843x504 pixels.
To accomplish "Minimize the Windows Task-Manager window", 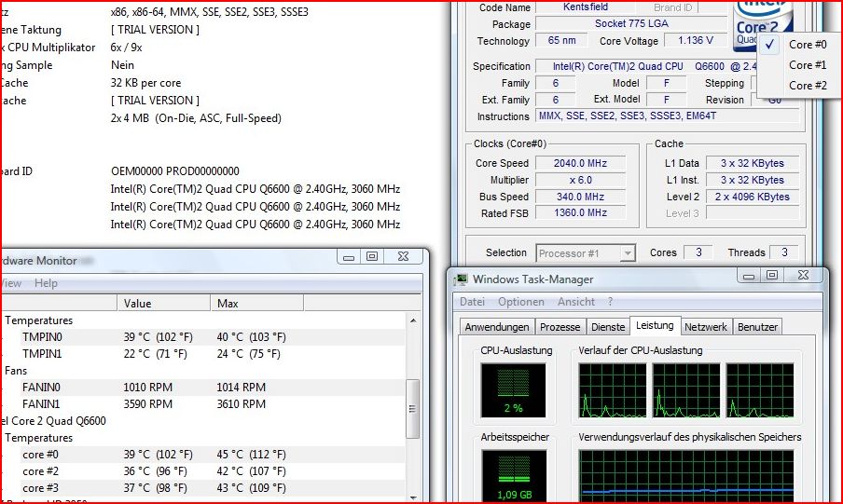I will pos(749,276).
